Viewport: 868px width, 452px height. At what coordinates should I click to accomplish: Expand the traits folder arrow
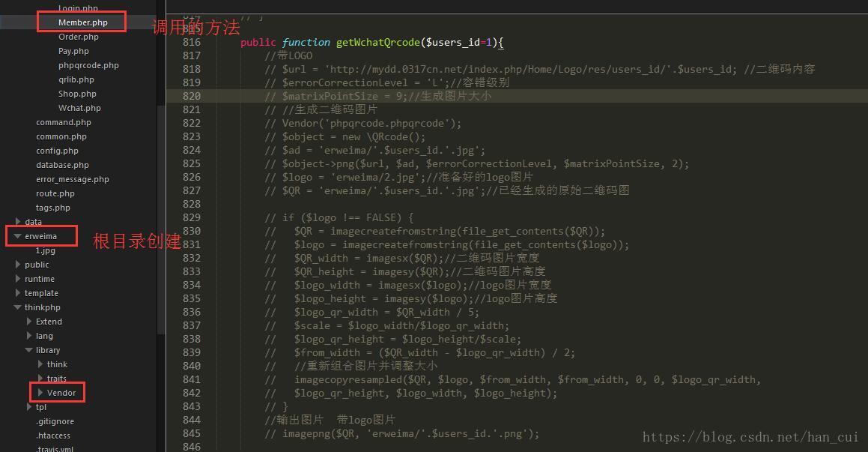tap(40, 379)
